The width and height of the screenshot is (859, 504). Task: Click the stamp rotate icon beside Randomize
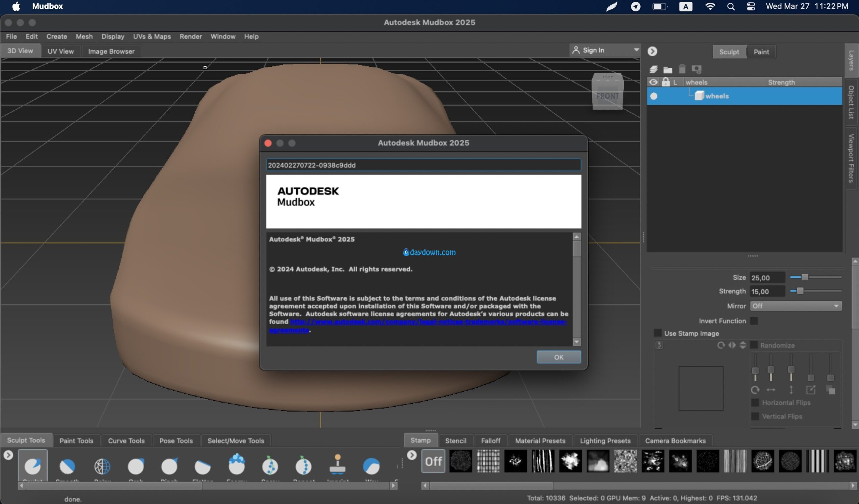point(721,345)
